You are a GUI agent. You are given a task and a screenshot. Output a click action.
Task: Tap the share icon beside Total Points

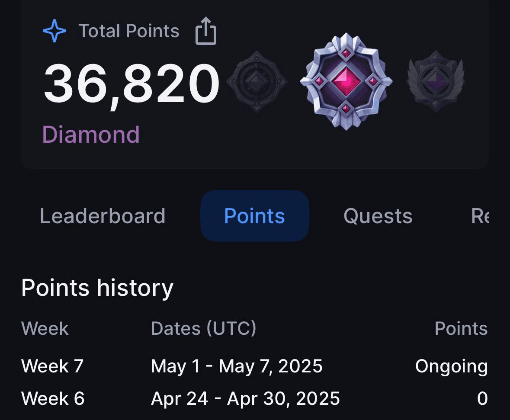pyautogui.click(x=206, y=31)
